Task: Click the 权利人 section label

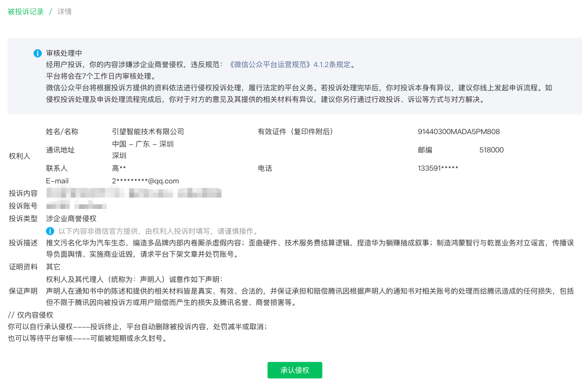Action: pyautogui.click(x=19, y=156)
